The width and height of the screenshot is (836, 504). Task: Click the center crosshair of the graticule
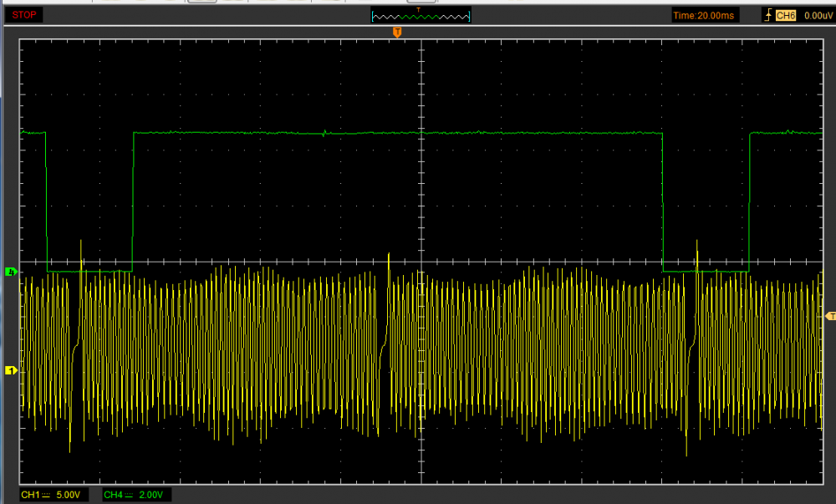[421, 262]
